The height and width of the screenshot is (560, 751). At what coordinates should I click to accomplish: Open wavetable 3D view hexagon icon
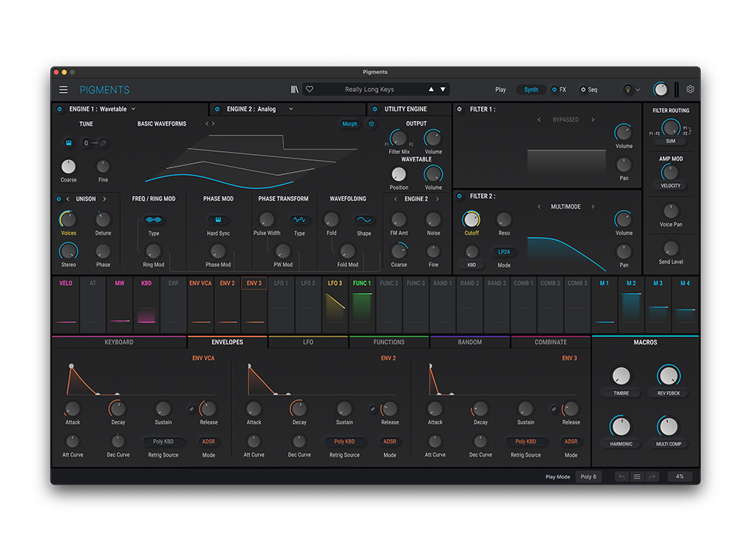click(371, 123)
